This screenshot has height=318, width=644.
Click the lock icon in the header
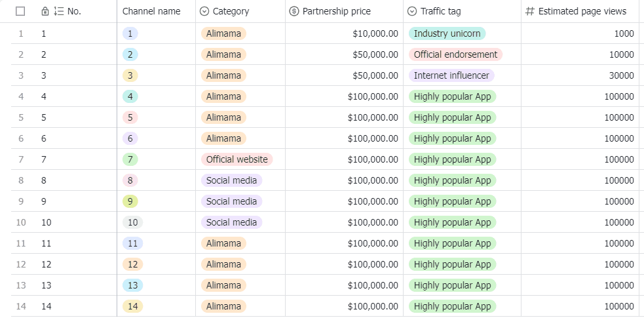[x=45, y=11]
